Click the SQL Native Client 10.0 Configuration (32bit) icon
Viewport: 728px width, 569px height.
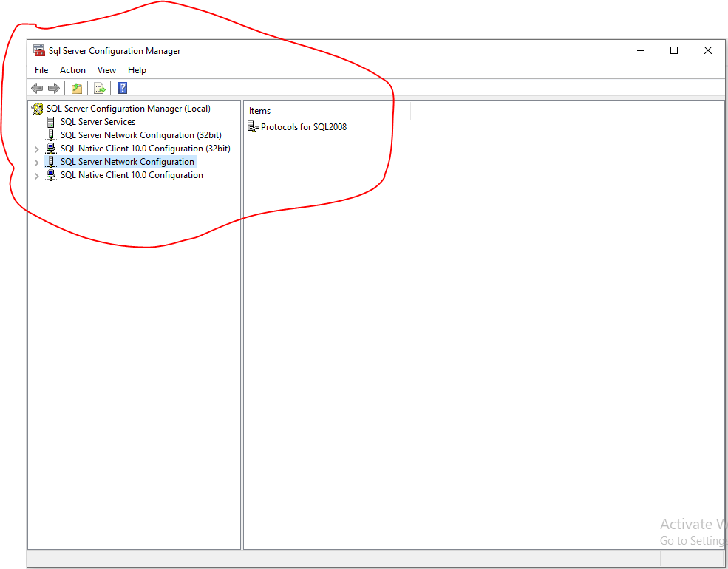51,149
